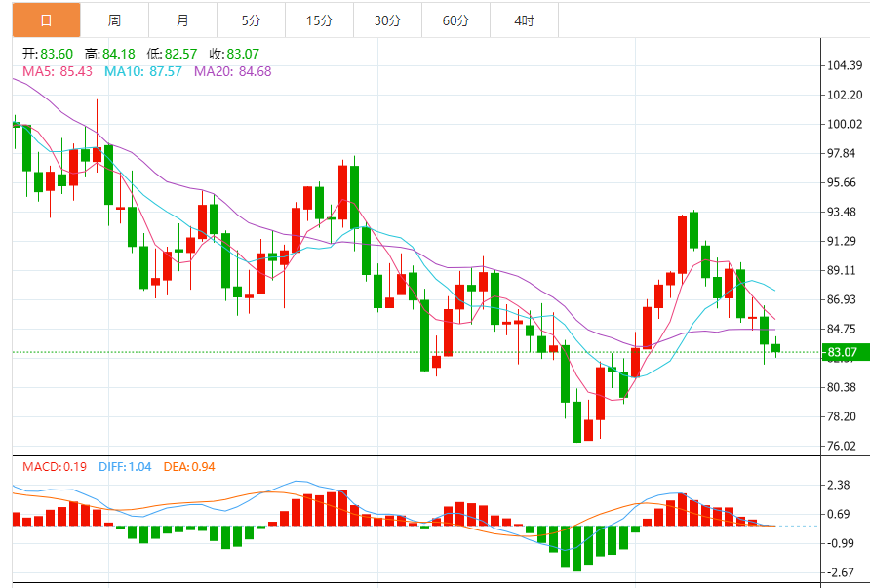Image resolution: width=870 pixels, height=588 pixels.
Task: Open the 30分 timeframe tab
Action: point(387,20)
